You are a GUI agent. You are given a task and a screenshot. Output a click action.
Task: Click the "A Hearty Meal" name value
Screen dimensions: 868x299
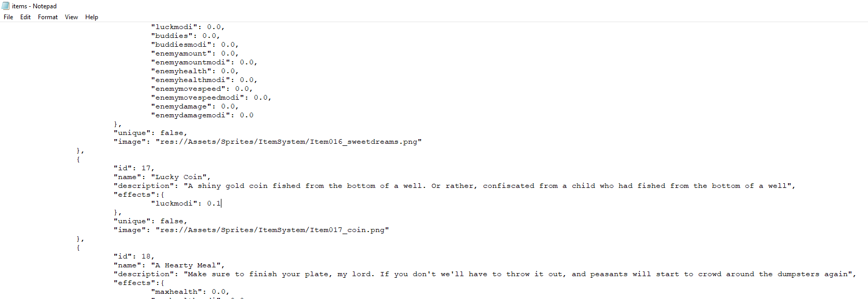click(x=186, y=265)
